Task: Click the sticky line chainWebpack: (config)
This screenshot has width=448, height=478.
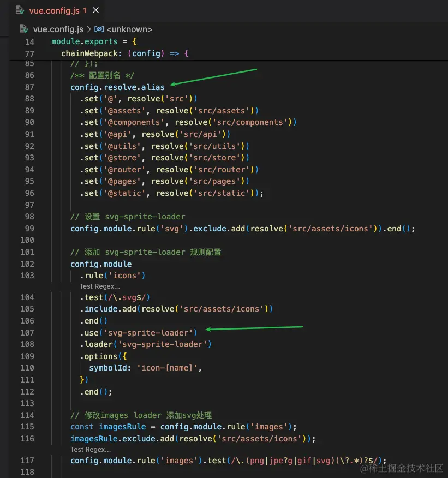Action: (x=124, y=53)
